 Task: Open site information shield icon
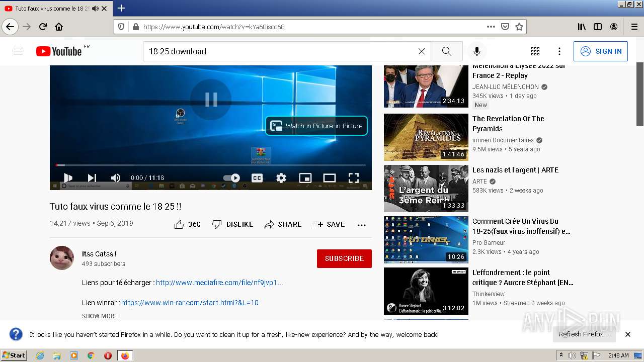[121, 27]
